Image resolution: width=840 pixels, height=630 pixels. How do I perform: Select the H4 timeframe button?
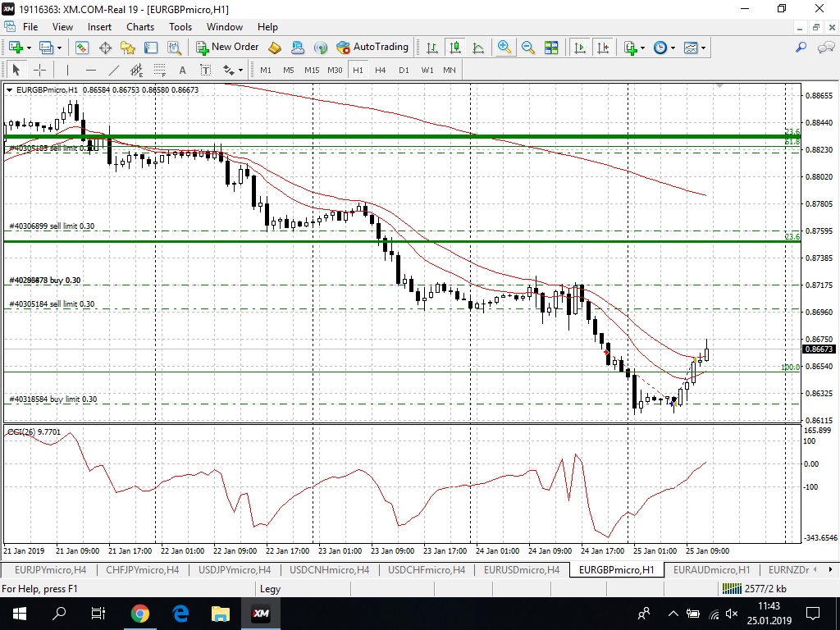coord(381,70)
